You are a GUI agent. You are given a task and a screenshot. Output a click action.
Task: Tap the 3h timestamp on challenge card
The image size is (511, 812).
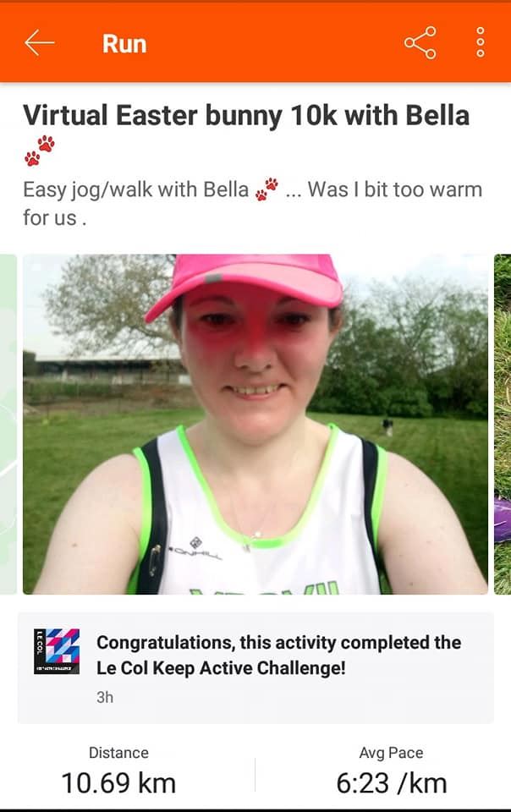[105, 697]
